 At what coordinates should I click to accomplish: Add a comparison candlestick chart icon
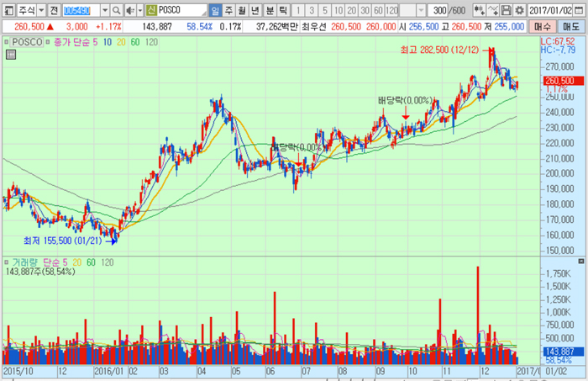[x=480, y=10]
